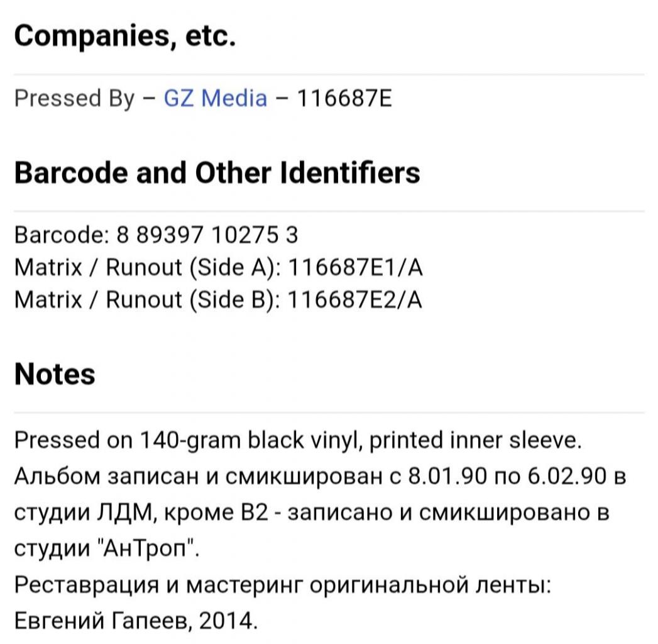Click the 'Альбом записан и смикширован' line
The width and height of the screenshot is (658, 644).
[320, 477]
